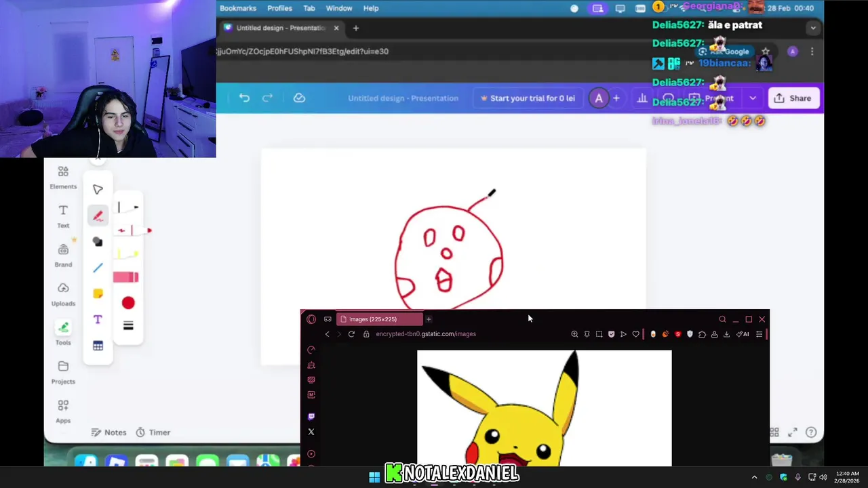Viewport: 868px width, 488px height.
Task: Select the yellow Sticky note tool
Action: click(98, 293)
